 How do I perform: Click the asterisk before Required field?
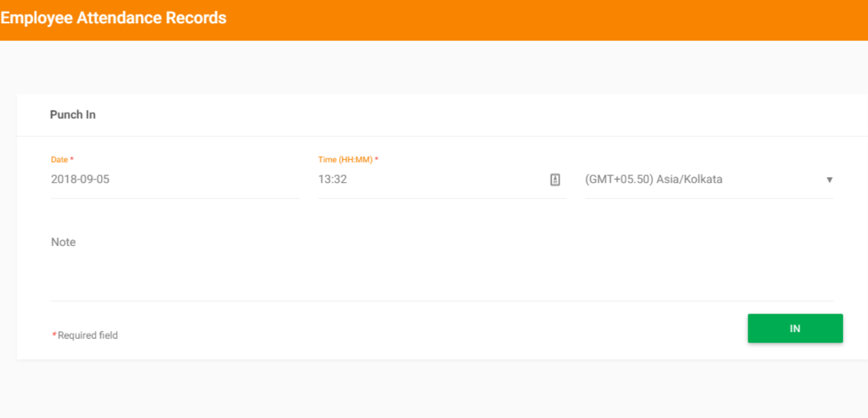click(54, 335)
